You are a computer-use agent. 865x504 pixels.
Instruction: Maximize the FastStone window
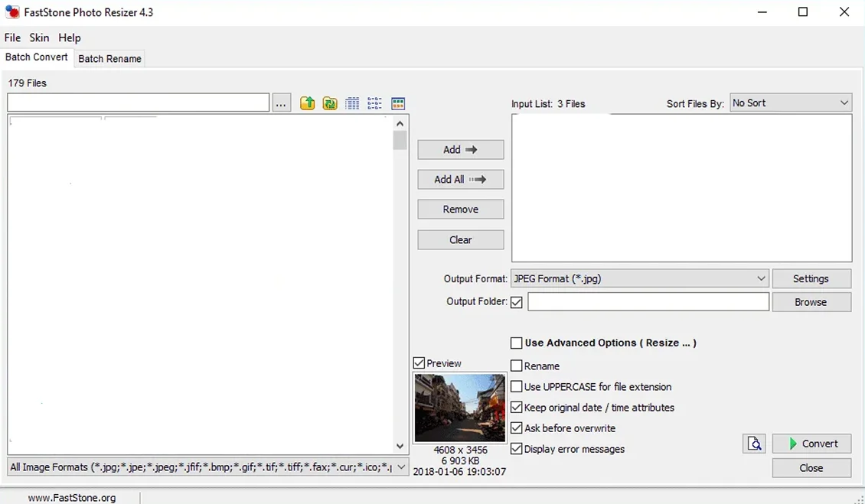(803, 12)
